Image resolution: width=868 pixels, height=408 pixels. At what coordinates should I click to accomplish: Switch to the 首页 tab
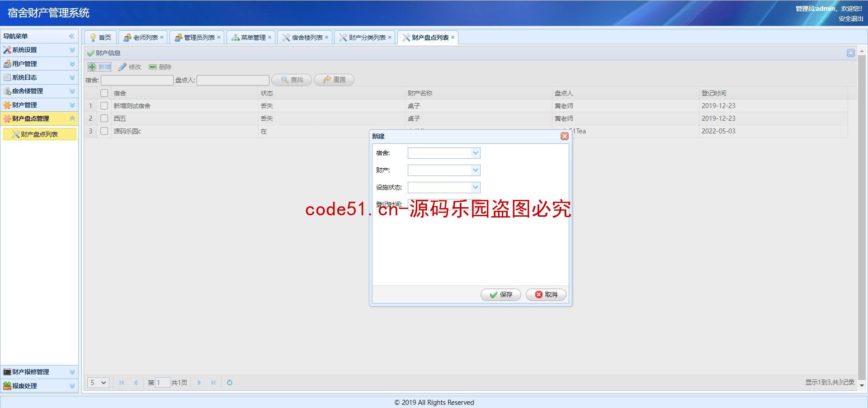[100, 38]
